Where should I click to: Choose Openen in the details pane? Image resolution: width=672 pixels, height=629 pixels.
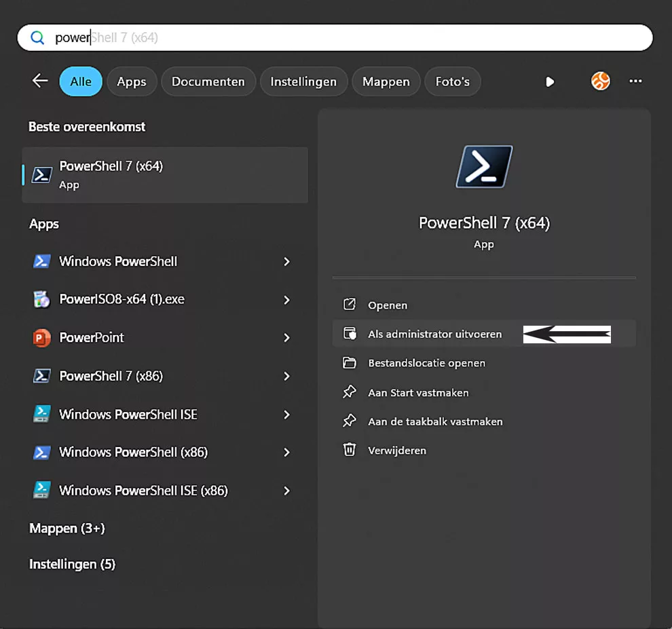coord(484,305)
